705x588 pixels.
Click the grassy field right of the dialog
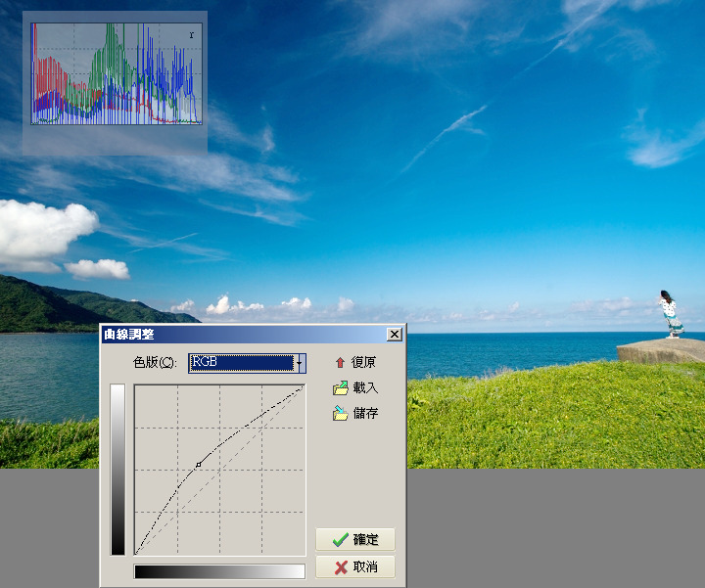(x=548, y=421)
